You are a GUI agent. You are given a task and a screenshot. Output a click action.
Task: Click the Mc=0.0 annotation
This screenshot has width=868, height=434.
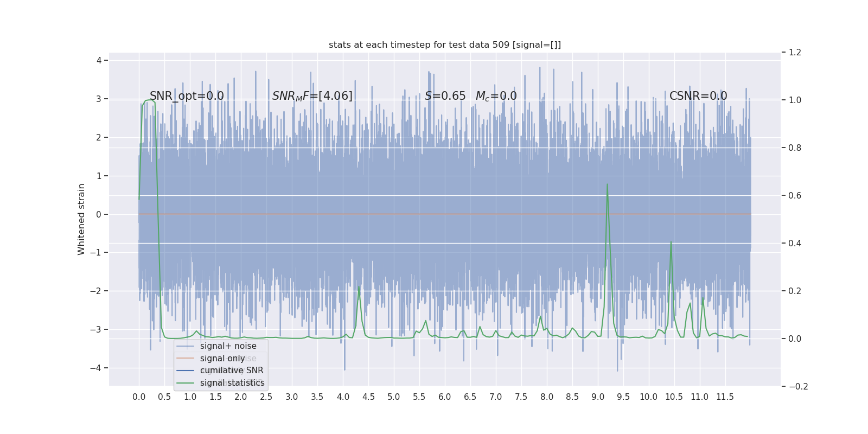(x=496, y=96)
